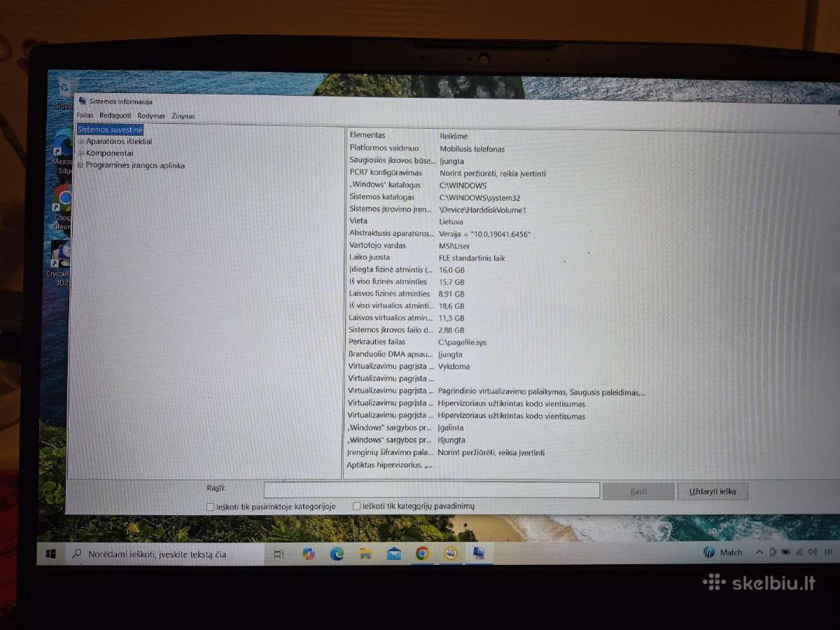This screenshot has width=840, height=630.
Task: Click the Rasti button
Action: [638, 491]
